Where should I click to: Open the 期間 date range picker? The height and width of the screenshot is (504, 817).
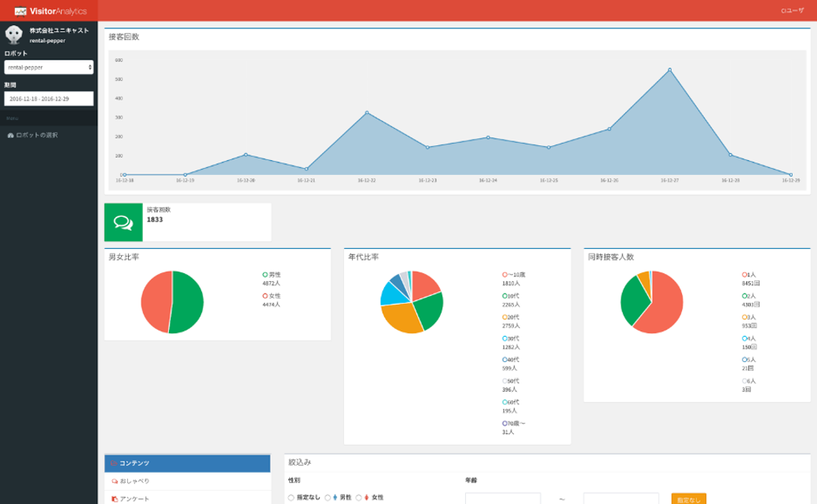point(49,99)
